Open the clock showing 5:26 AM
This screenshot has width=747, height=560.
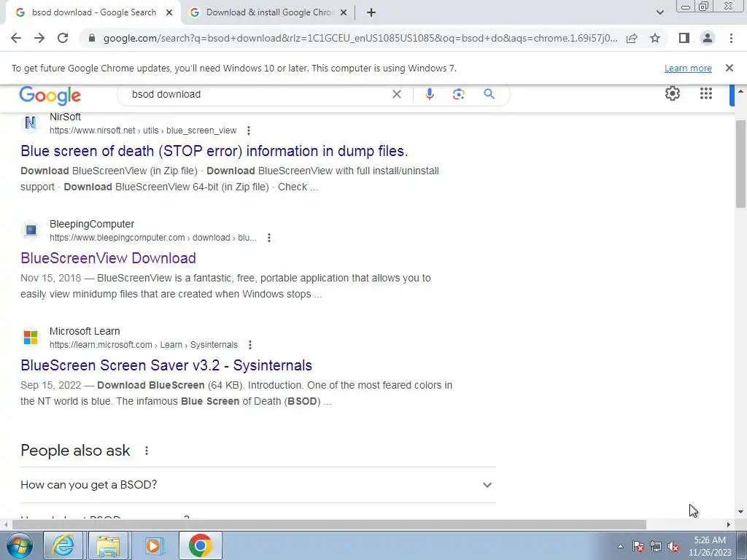pos(710,546)
